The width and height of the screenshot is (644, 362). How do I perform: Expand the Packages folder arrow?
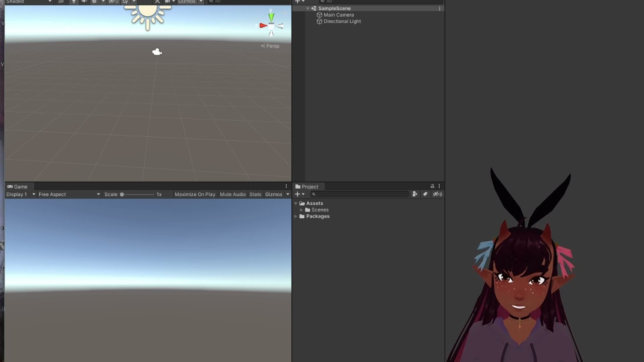click(296, 217)
